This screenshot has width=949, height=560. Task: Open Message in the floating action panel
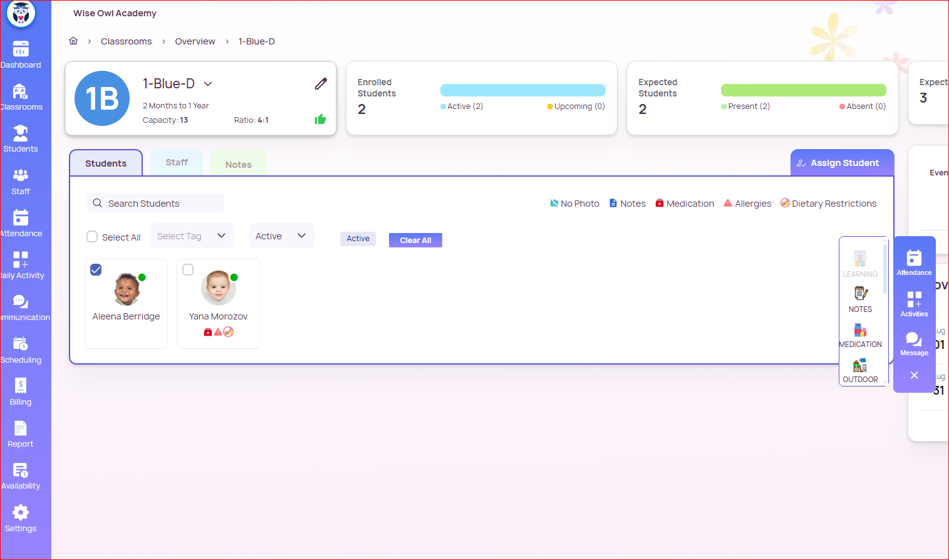coord(914,343)
